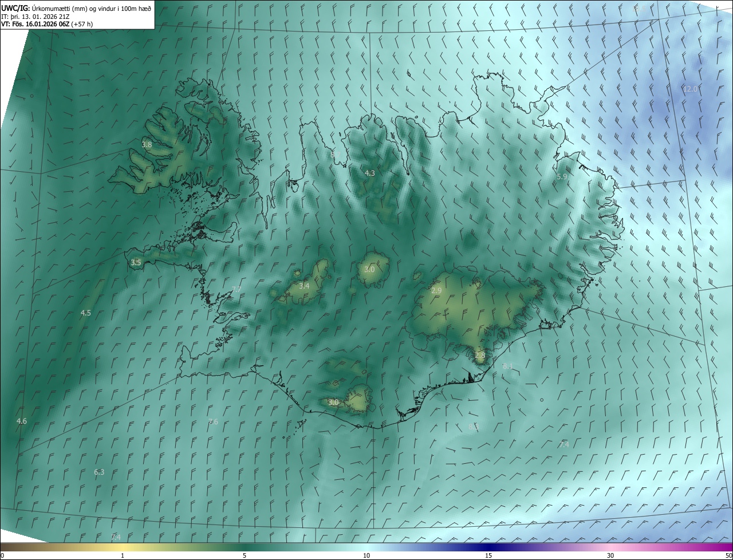Select the 8.1 value label offshore

(x=508, y=366)
